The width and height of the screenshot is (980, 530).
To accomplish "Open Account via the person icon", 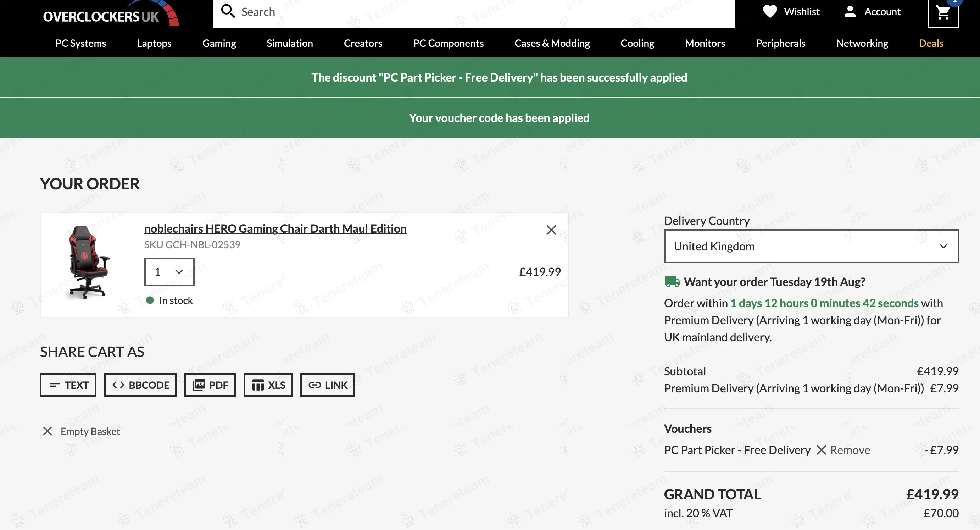I will pyautogui.click(x=850, y=11).
